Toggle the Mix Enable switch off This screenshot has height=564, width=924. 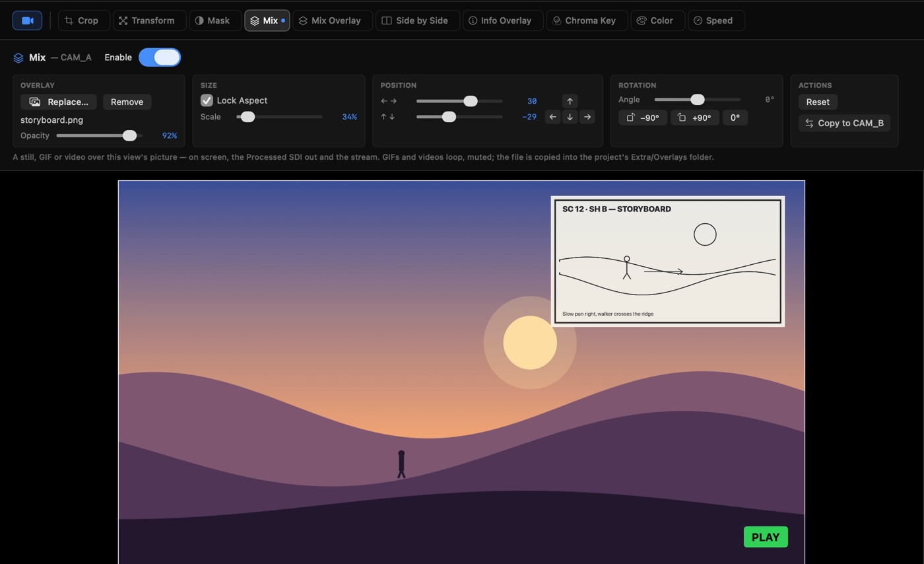159,57
